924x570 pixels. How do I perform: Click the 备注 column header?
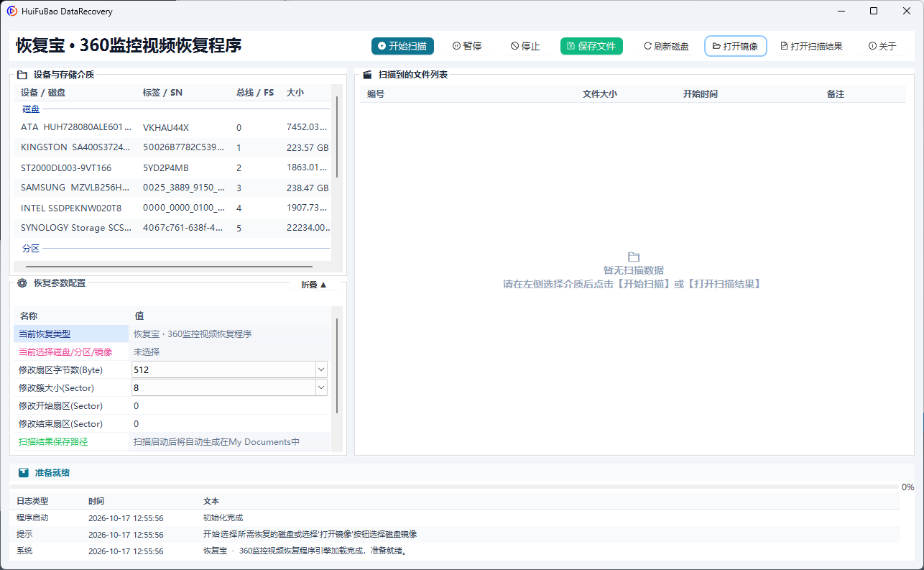(836, 94)
